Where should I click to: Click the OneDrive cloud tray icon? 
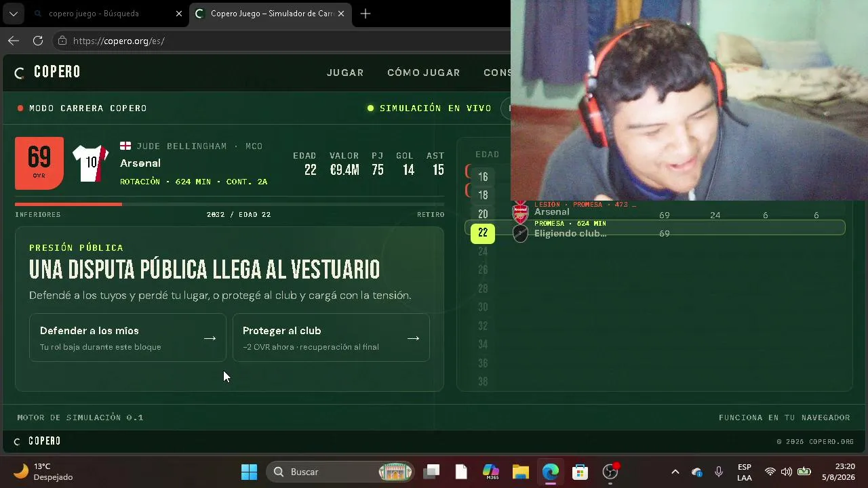[696, 472]
